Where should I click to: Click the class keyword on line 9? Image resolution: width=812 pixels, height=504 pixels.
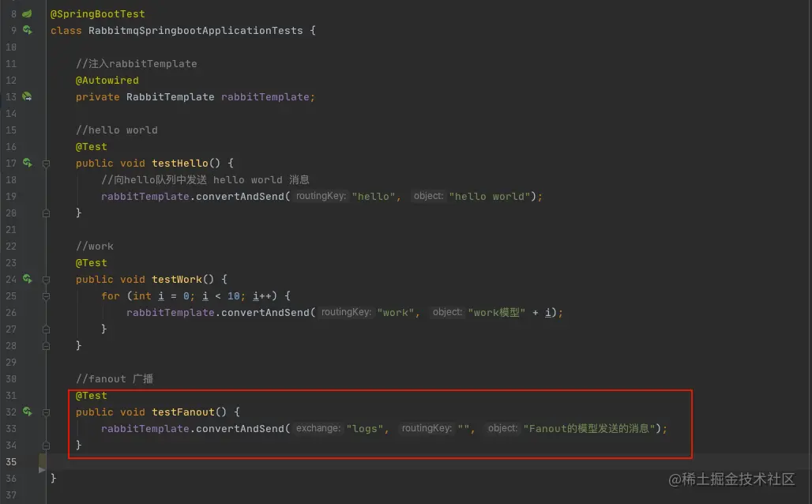pos(66,31)
